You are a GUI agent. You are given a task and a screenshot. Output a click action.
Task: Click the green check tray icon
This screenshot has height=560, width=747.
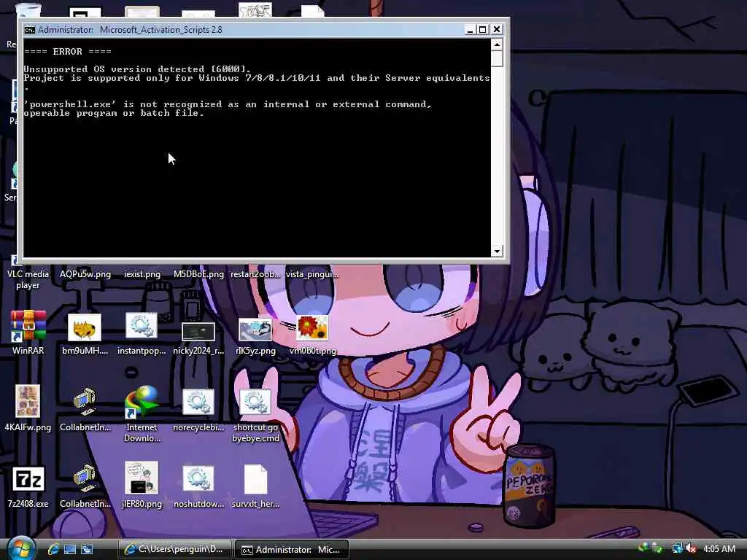[x=657, y=549]
